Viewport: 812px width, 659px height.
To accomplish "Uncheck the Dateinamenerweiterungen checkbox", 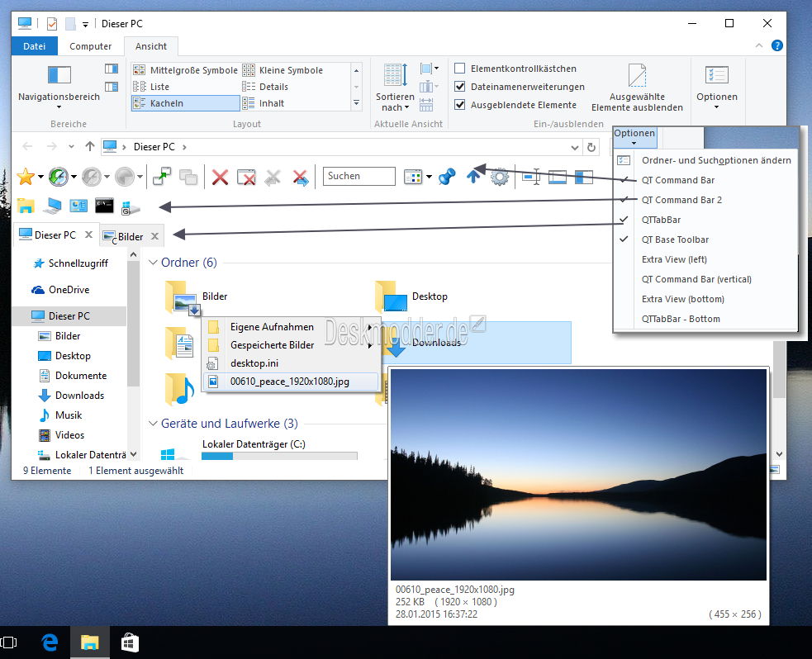I will pos(460,87).
